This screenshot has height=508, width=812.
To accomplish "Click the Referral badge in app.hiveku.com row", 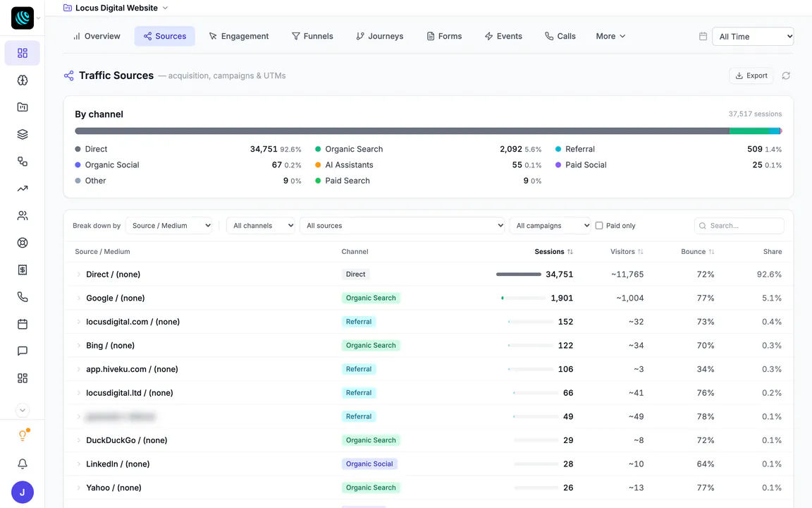I will pos(358,369).
